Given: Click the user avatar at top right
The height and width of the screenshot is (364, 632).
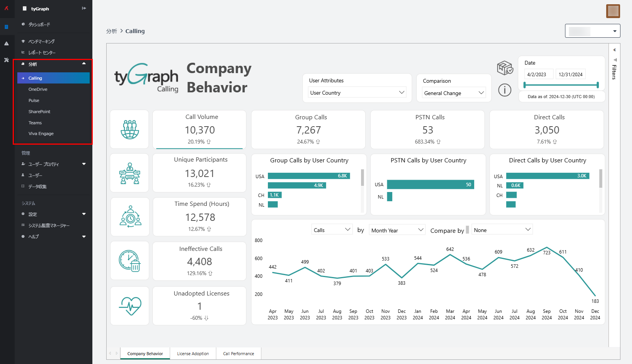Looking at the screenshot, I should pos(613,11).
